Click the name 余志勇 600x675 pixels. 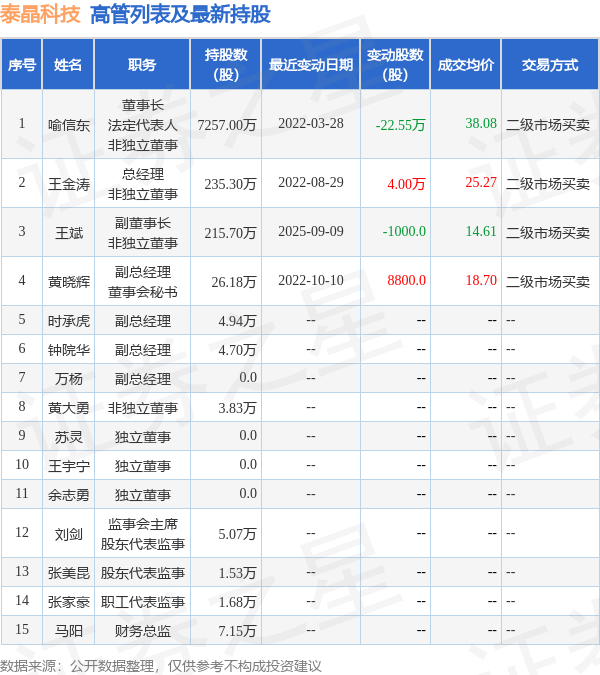pos(69,495)
